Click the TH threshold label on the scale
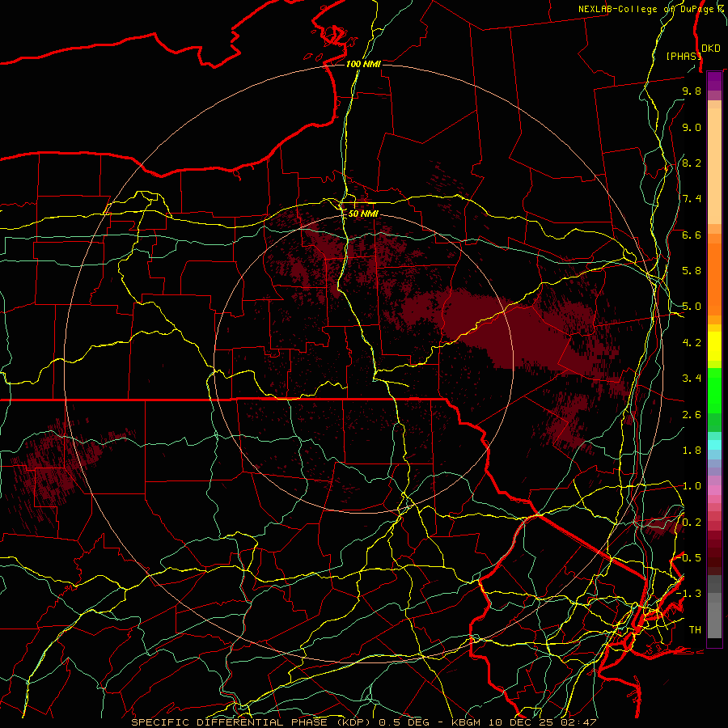The image size is (728, 728). click(x=695, y=630)
